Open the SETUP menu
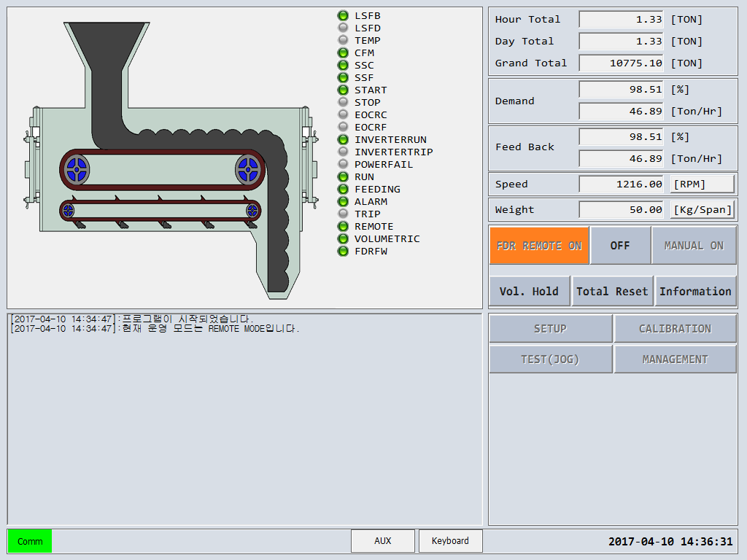 (550, 329)
